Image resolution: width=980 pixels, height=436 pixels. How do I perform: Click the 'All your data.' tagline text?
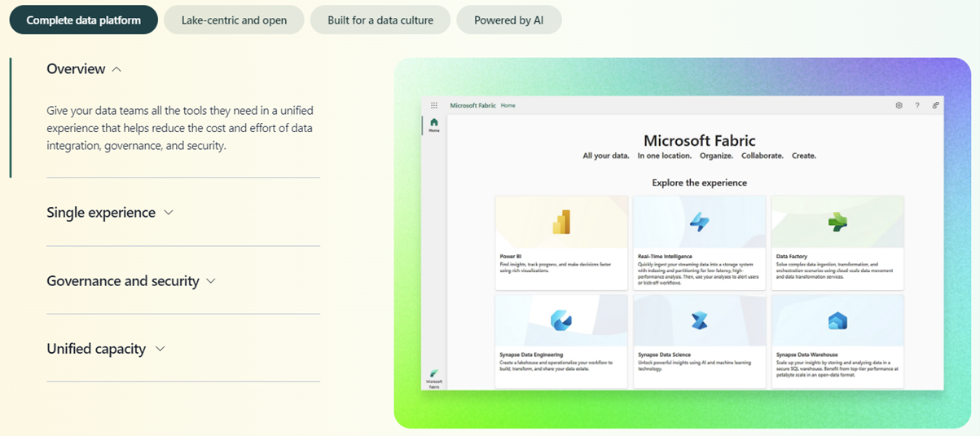coord(606,156)
